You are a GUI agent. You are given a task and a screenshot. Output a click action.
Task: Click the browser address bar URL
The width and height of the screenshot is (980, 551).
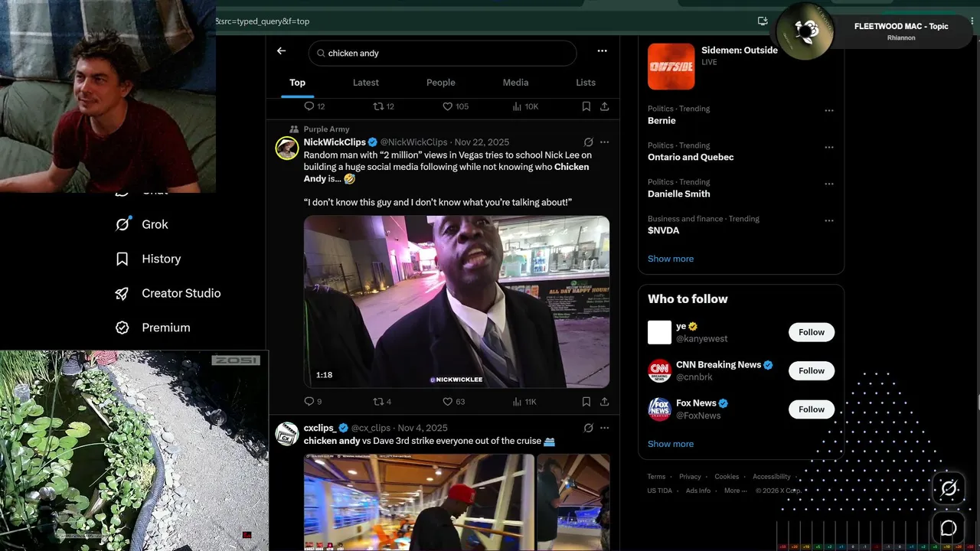[263, 21]
